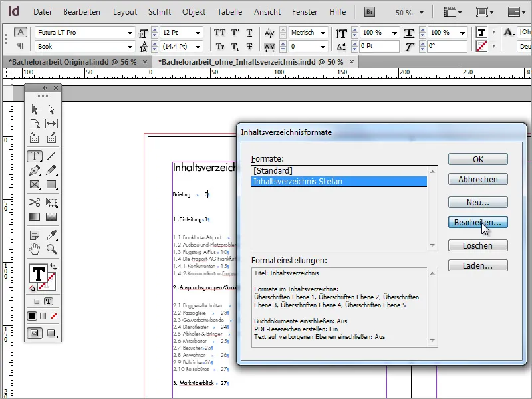Click the skew angle 0° field

tap(447, 46)
